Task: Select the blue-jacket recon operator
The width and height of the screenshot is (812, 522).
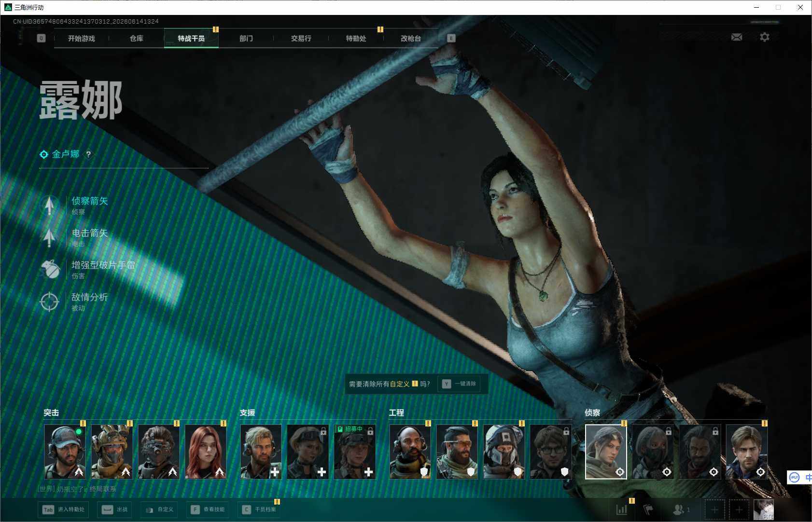Action: [746, 452]
